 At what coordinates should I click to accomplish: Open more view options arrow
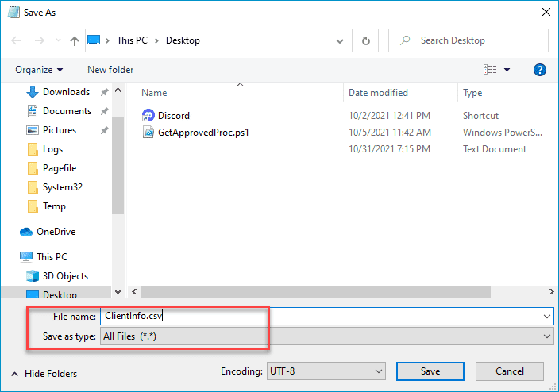tap(507, 70)
